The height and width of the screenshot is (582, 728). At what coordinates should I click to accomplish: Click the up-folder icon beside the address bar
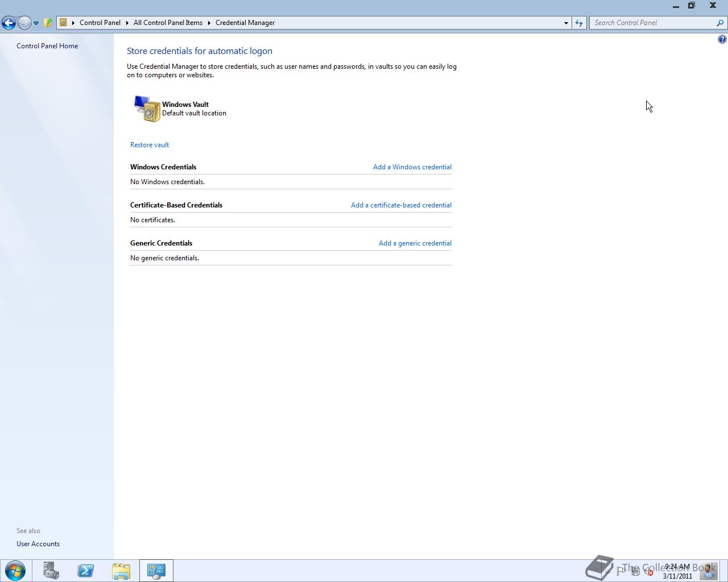(48, 23)
